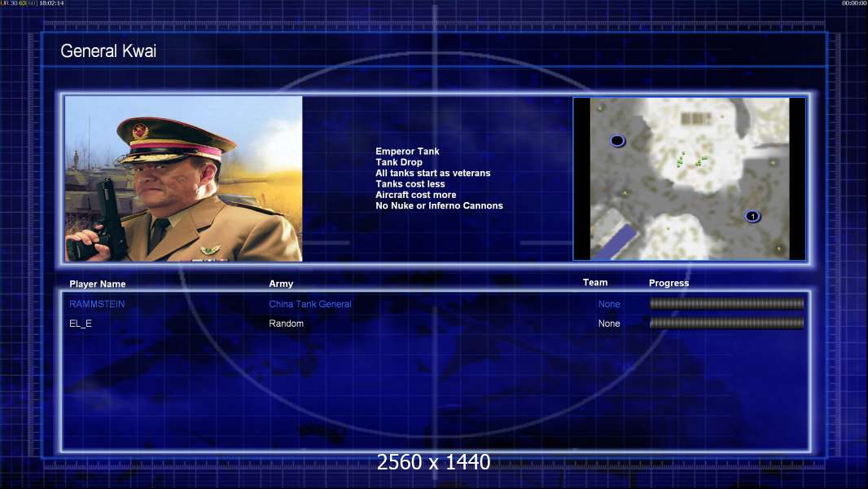The height and width of the screenshot is (489, 868).
Task: Click the General Kwai title text
Action: point(108,51)
